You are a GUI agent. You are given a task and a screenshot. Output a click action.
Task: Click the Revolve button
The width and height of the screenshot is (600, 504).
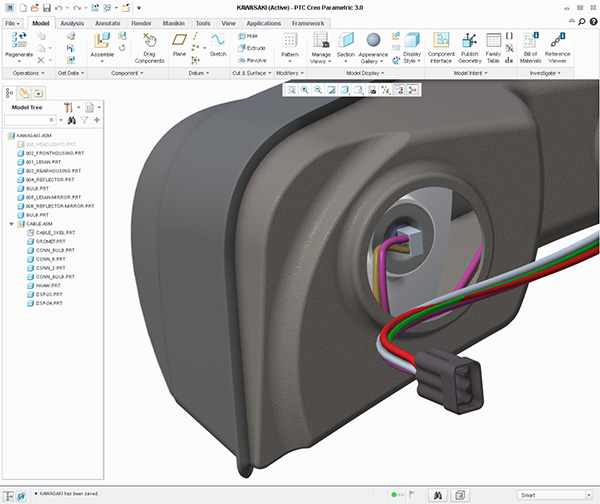pyautogui.click(x=254, y=59)
